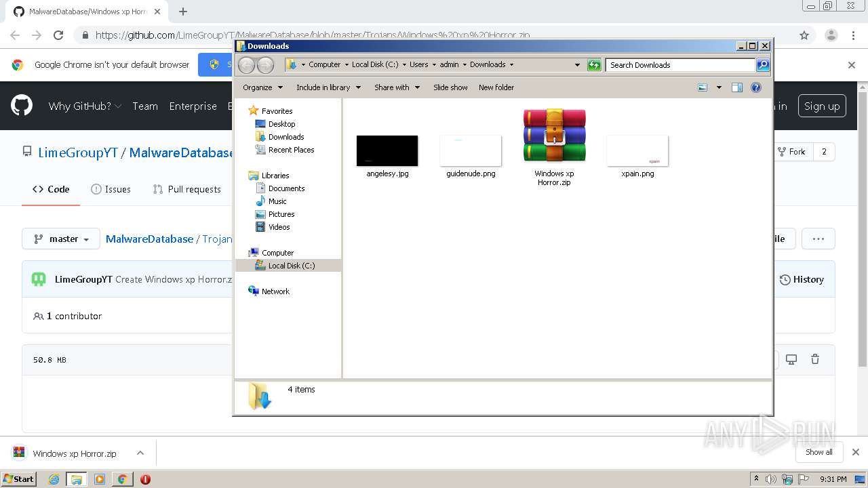
Task: Open a new Chrome tab
Action: [183, 12]
